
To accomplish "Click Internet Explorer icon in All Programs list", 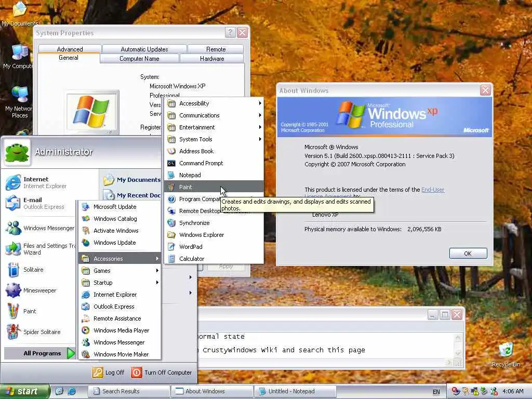I will 86,295.
